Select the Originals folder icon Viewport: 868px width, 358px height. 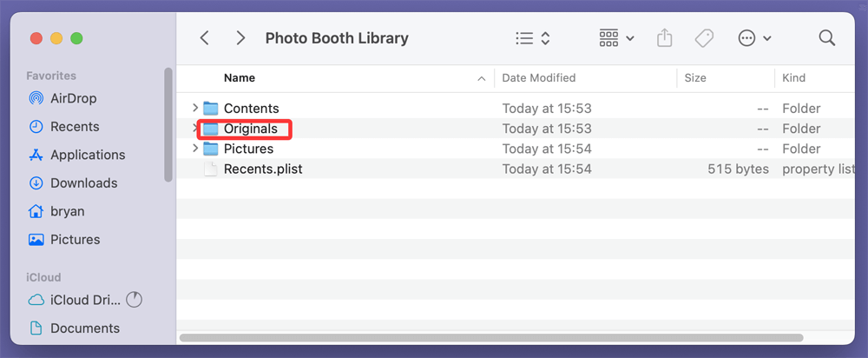210,129
